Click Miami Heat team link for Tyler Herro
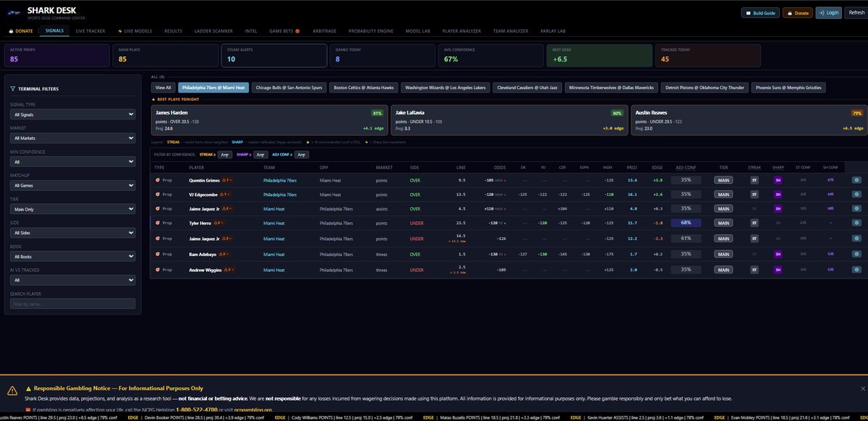 point(274,224)
